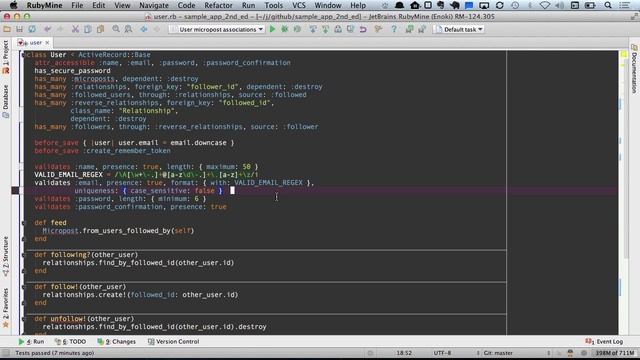This screenshot has width=640, height=360.
Task: Click the Find magnifier icon
Action: [x=116, y=29]
